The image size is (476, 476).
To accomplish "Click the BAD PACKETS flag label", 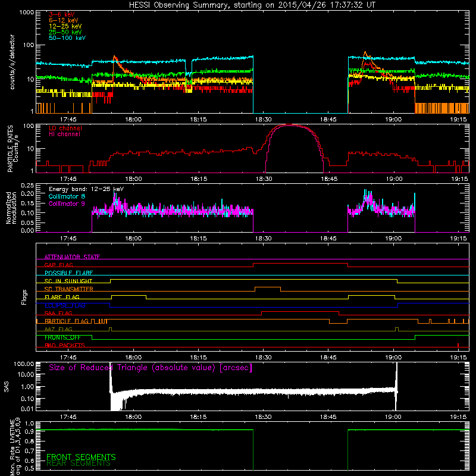I will (65, 345).
